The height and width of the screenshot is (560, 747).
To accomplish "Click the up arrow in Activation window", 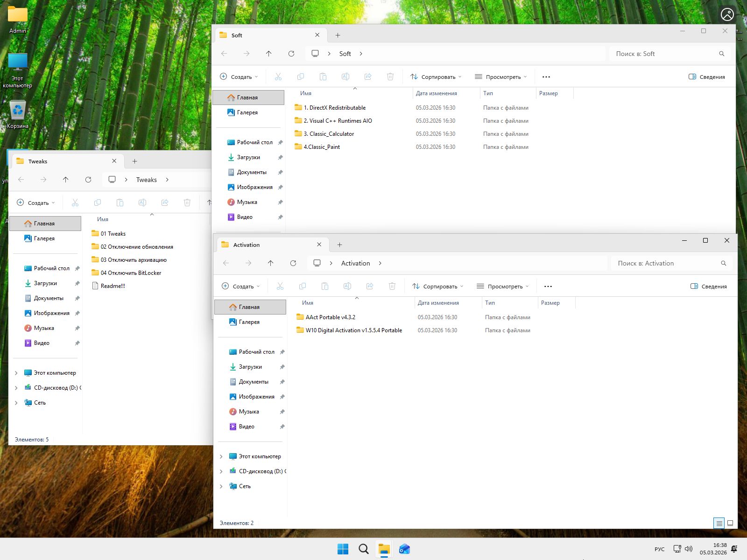I will (270, 263).
